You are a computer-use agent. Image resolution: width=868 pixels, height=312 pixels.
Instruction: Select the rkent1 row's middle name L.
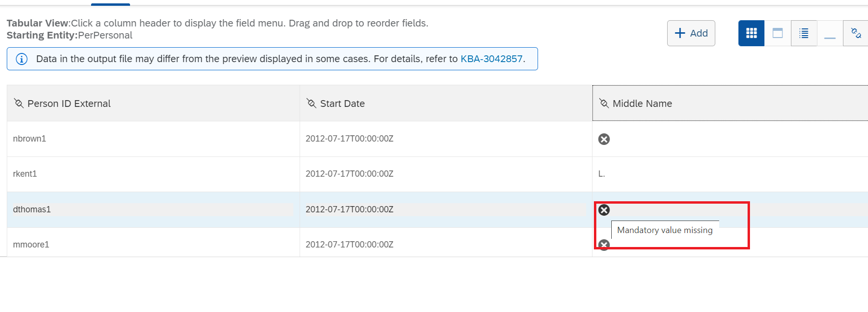click(602, 174)
